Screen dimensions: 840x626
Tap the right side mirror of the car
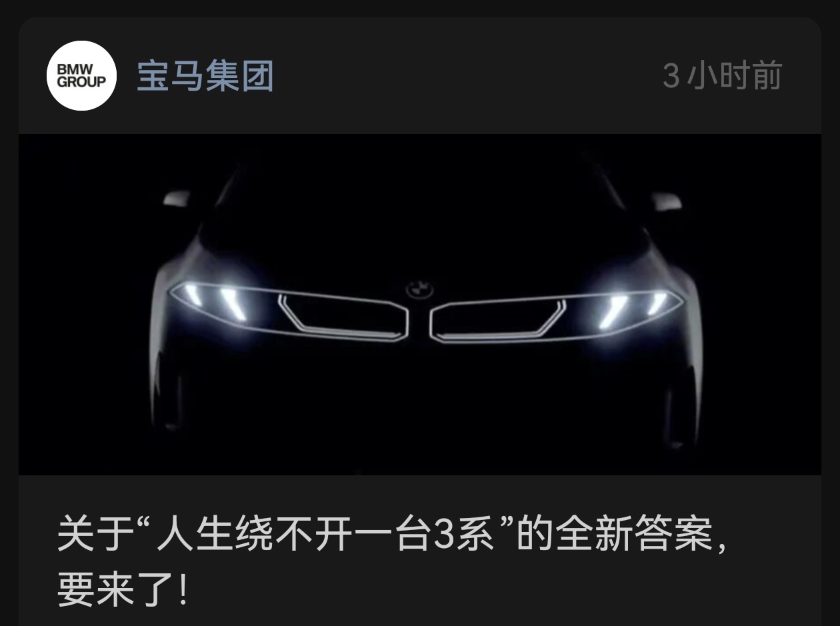pos(666,201)
